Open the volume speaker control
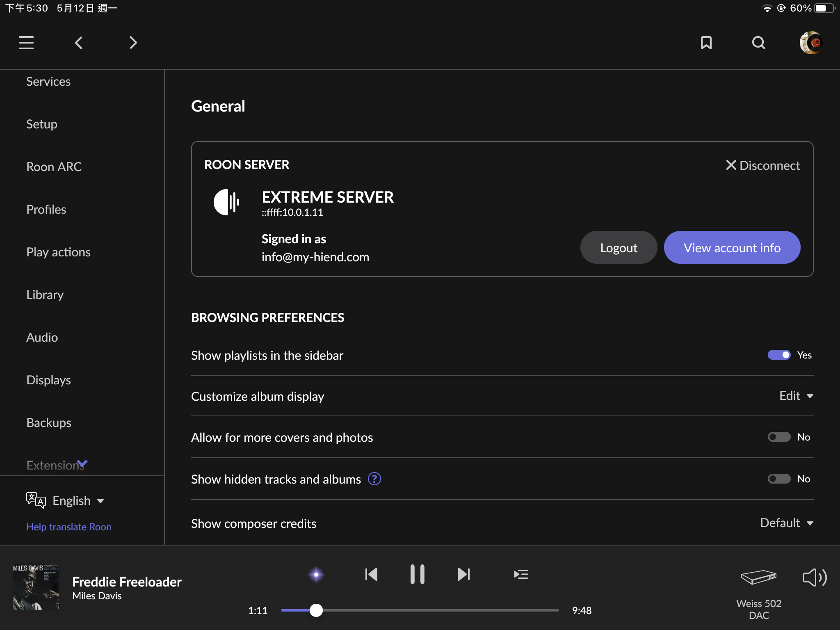The image size is (840, 630). click(815, 577)
